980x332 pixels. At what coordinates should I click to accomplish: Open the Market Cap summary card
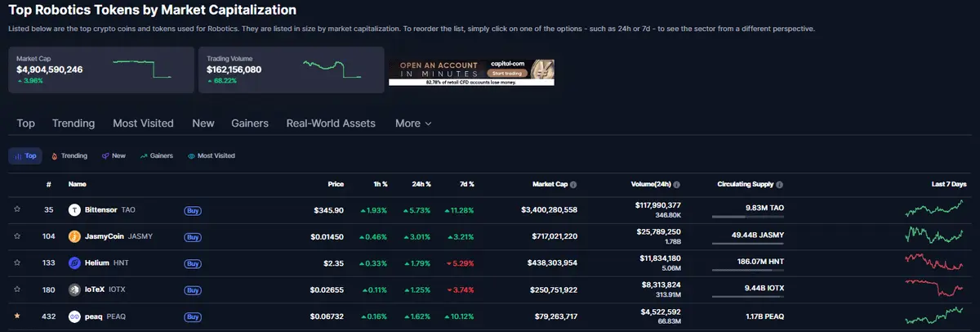tap(101, 70)
